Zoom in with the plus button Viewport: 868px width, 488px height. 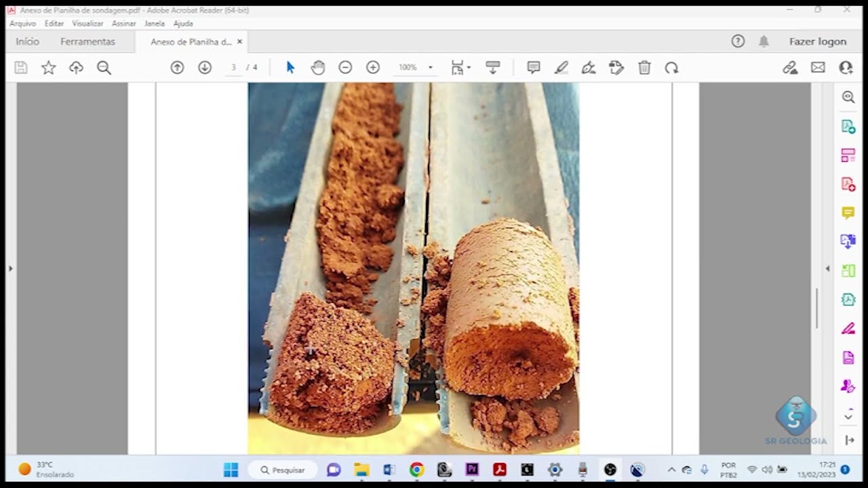coord(373,68)
